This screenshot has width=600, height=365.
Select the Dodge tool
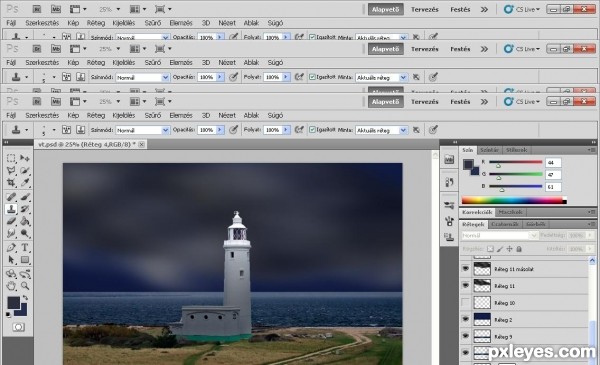click(x=25, y=233)
